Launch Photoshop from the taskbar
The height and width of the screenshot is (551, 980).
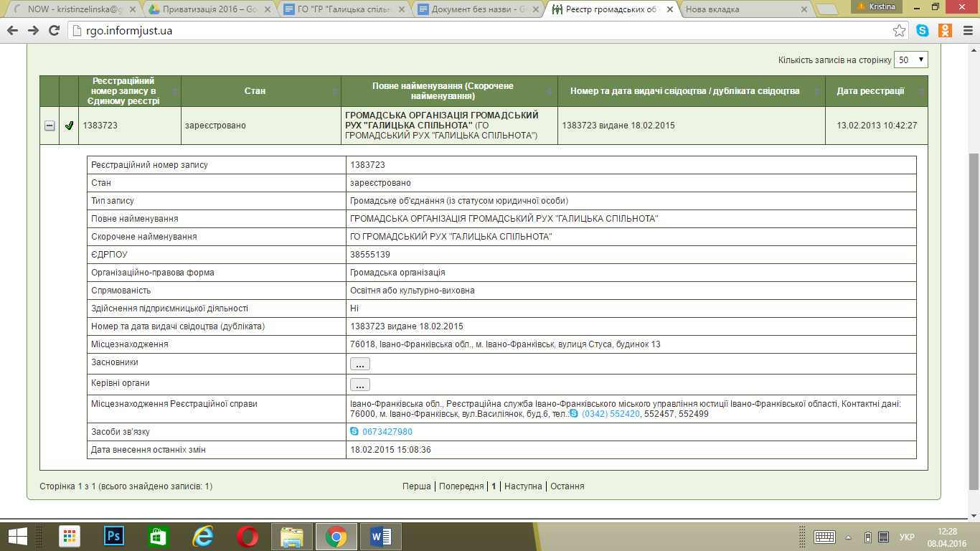114,536
